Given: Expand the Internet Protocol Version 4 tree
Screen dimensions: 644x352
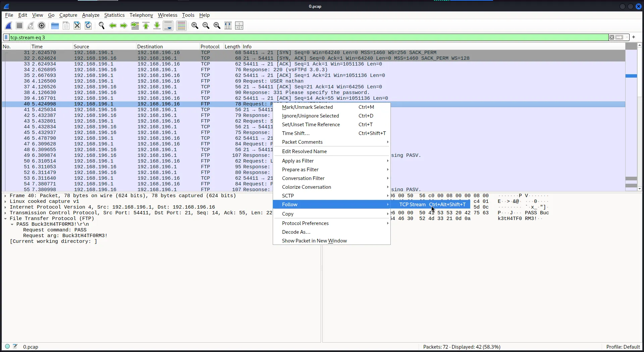Looking at the screenshot, I should click(5, 207).
